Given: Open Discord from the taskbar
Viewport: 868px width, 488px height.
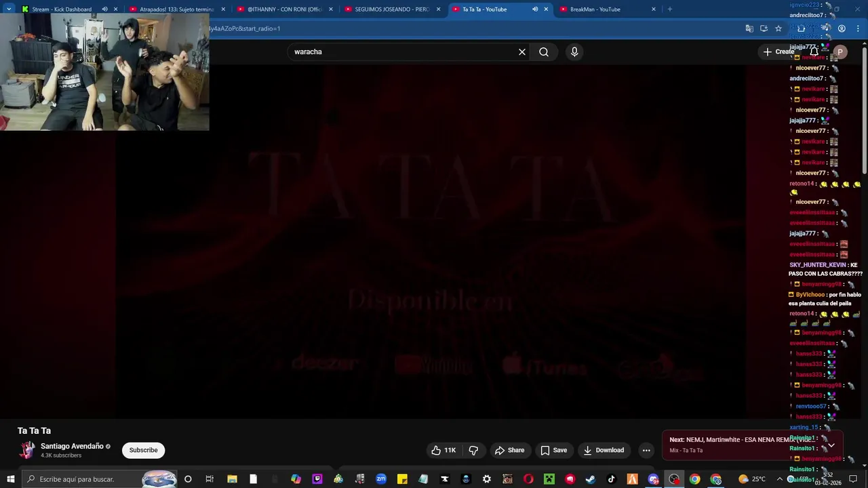Looking at the screenshot, I should [653, 479].
